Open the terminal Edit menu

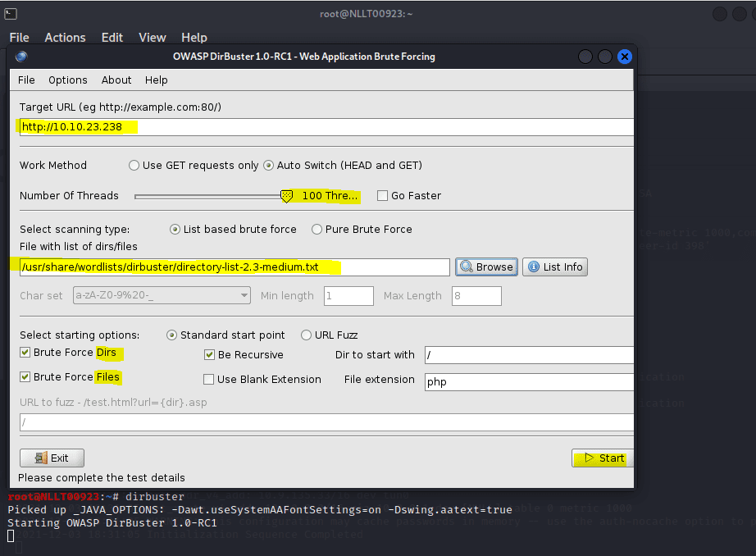(112, 38)
